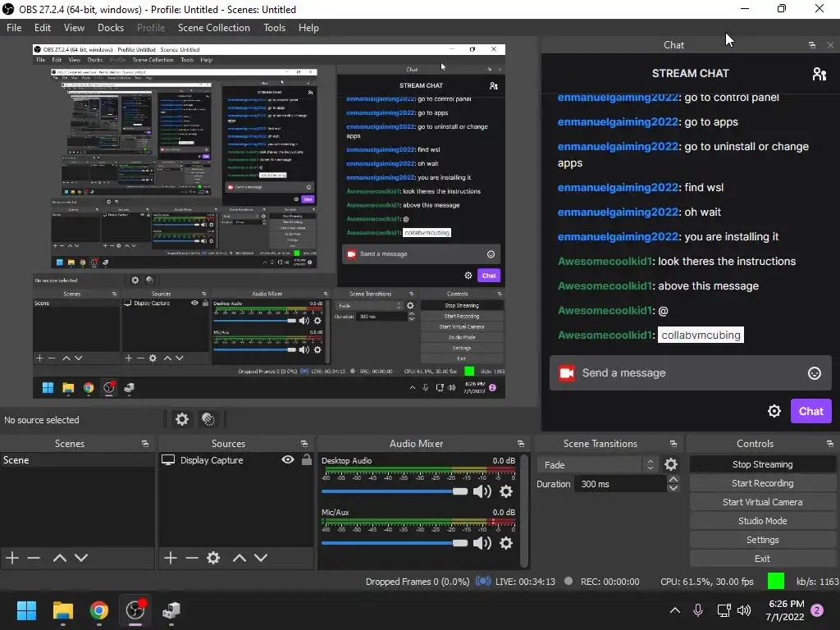The image size is (840, 630).
Task: Select Display Capture source row
Action: coord(235,459)
